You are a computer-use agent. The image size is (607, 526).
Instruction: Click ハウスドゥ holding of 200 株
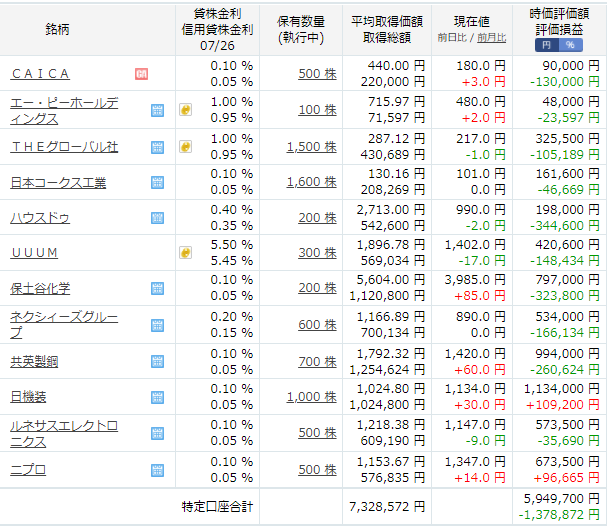[317, 218]
